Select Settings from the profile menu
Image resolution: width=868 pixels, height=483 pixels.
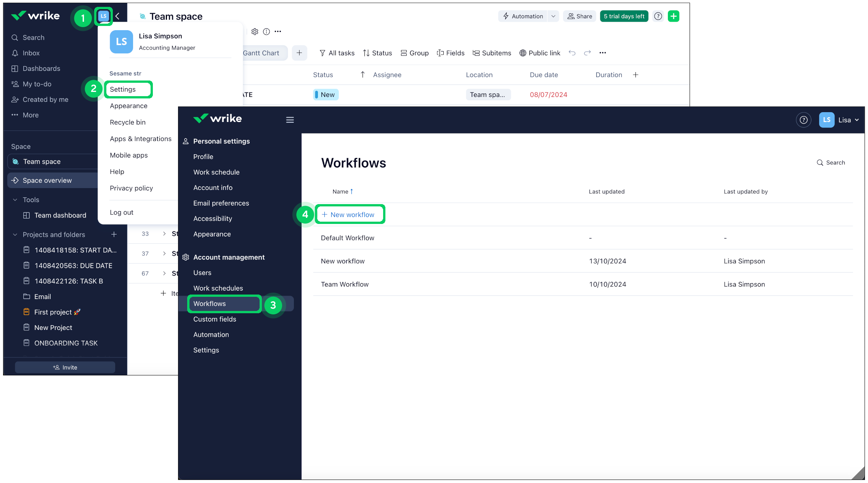[123, 89]
